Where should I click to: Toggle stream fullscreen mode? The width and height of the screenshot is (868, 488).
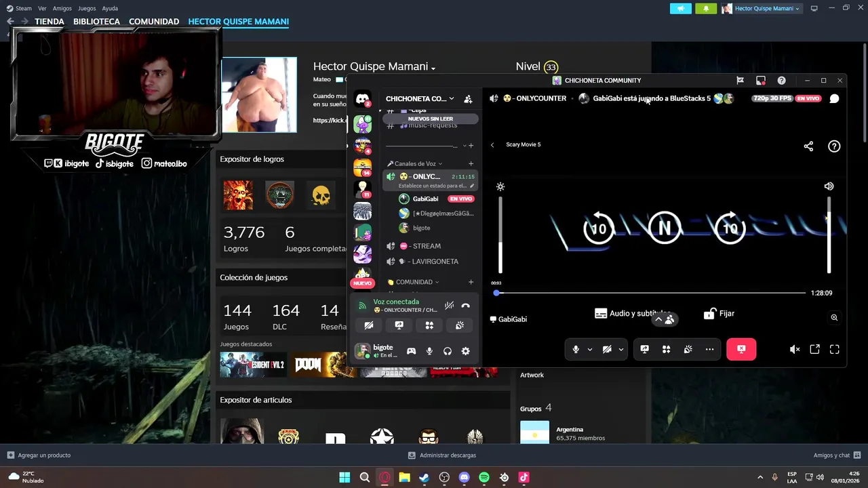pyautogui.click(x=835, y=349)
